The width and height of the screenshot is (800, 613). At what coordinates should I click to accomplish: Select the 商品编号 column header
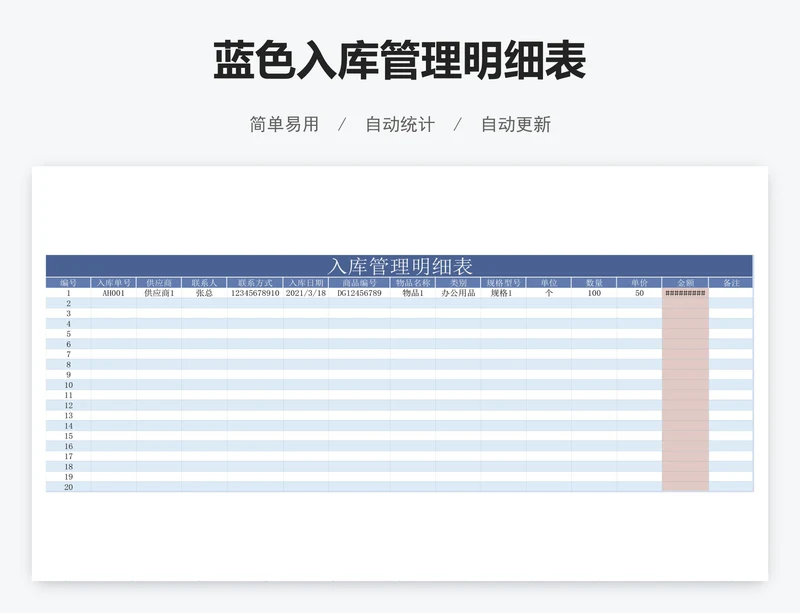point(359,283)
